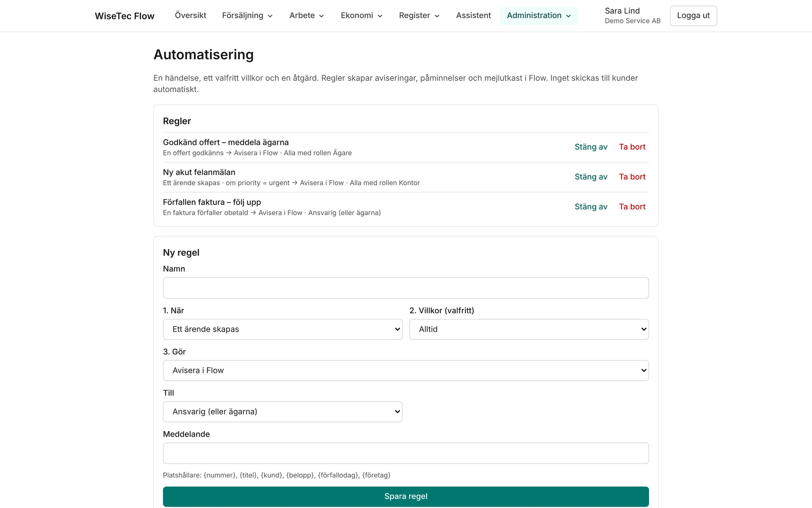Viewport: 812px width, 508px height.
Task: Select the Automatisering page heading
Action: click(x=203, y=55)
